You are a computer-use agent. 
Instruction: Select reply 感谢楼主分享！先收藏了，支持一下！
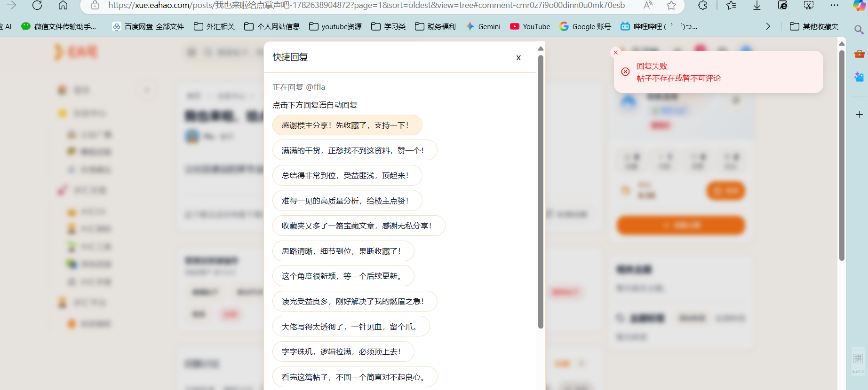tap(347, 125)
